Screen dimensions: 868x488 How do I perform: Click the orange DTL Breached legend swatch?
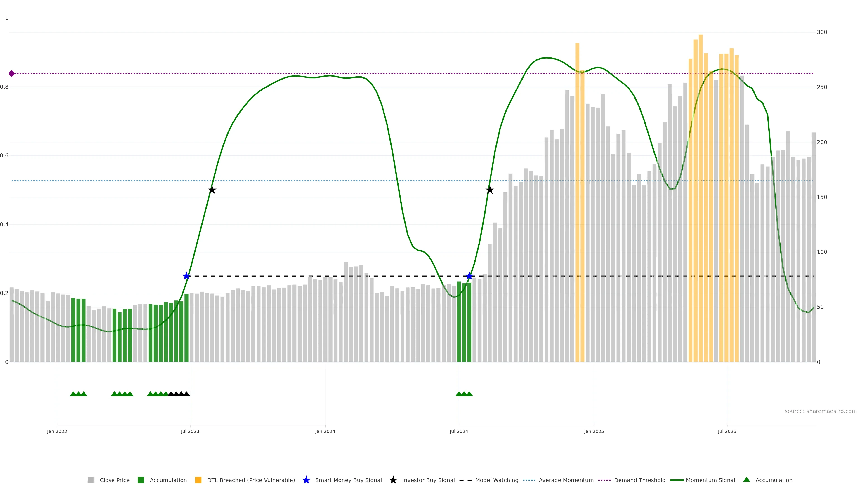198,480
